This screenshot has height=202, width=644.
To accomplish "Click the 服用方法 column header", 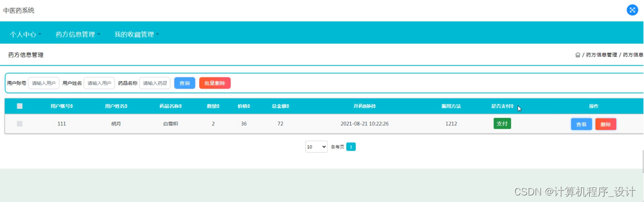I will point(451,106).
